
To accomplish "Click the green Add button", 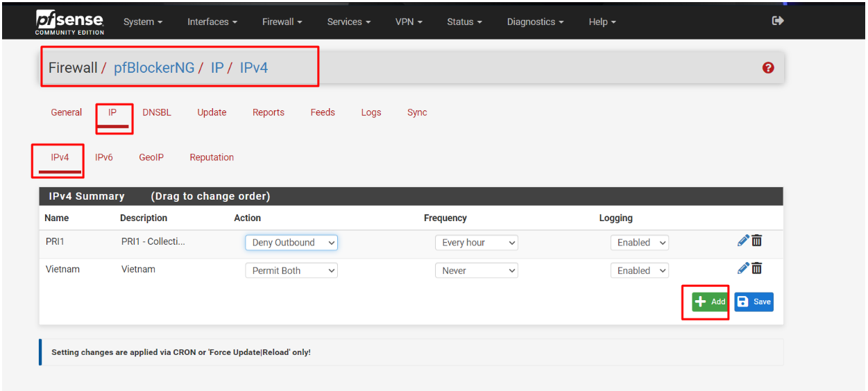I will click(x=710, y=302).
